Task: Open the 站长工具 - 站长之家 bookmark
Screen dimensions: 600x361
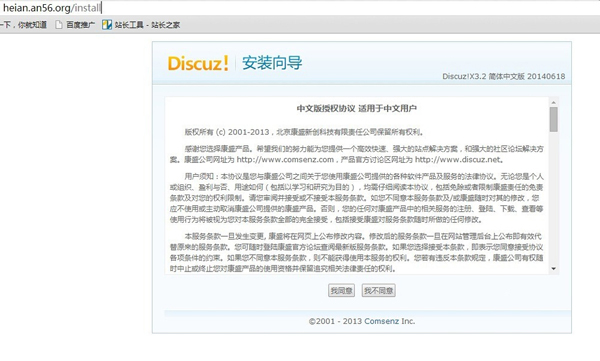Action: [x=141, y=25]
